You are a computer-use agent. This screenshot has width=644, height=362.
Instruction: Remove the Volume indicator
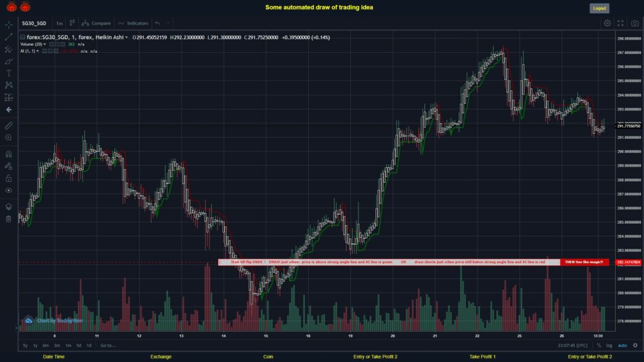click(63, 45)
